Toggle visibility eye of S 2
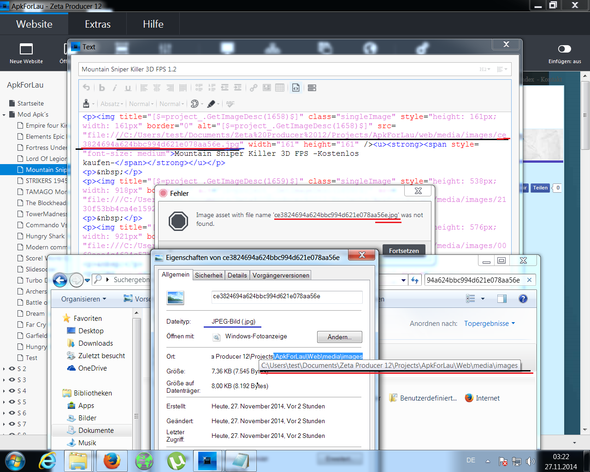 tap(12, 368)
